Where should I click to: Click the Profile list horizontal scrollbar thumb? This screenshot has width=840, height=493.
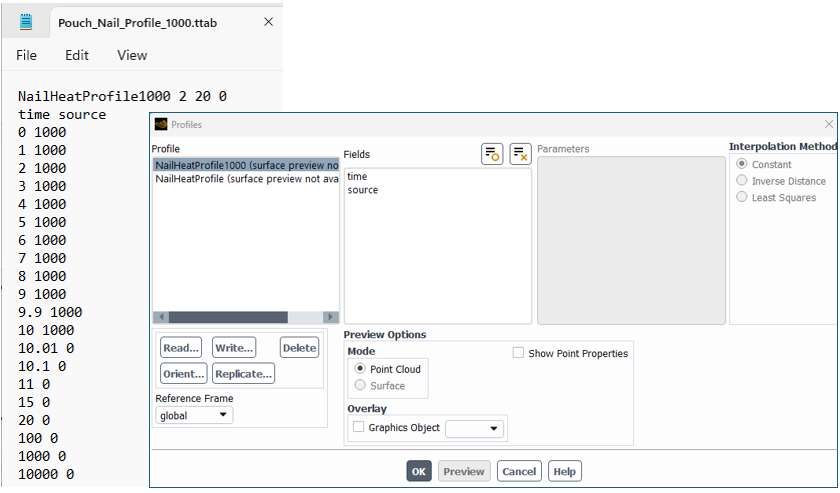pyautogui.click(x=228, y=317)
